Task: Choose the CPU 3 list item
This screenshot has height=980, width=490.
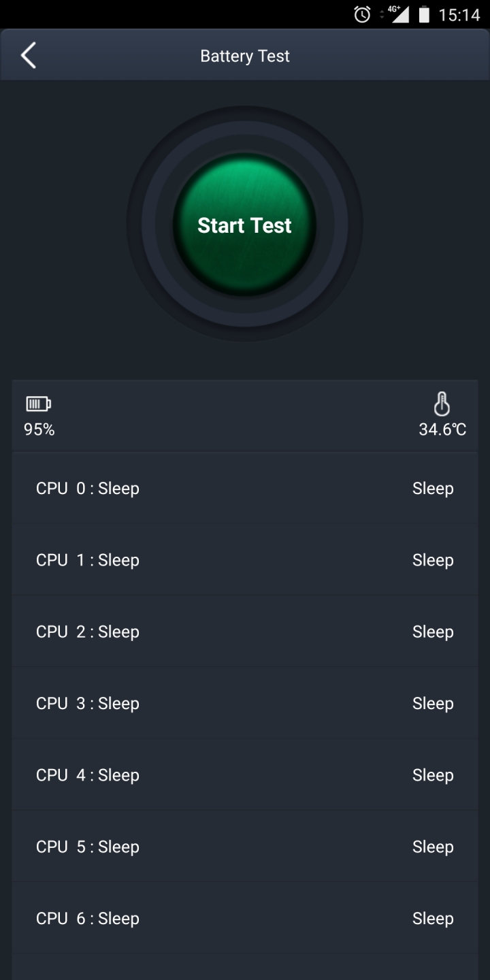Action: tap(245, 703)
